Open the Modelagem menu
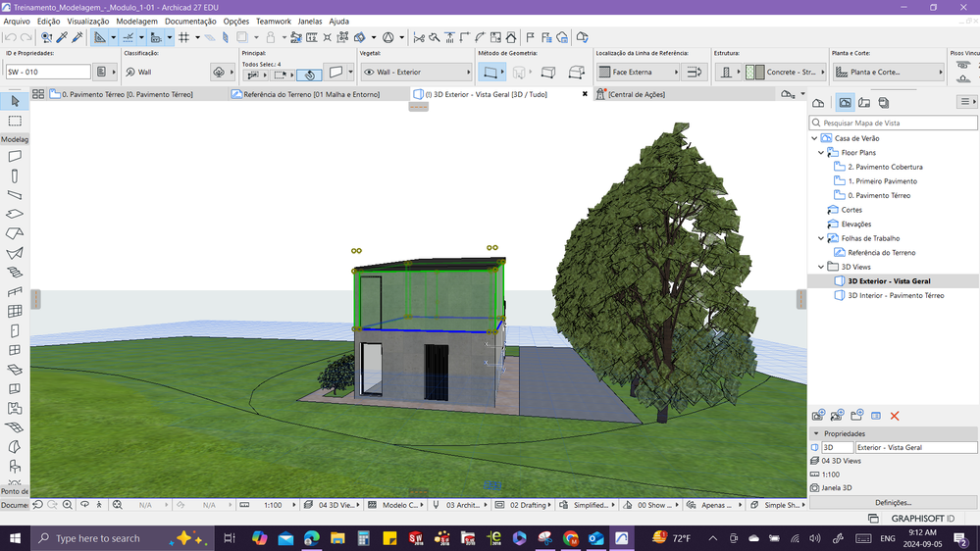Viewport: 980px width, 551px height. point(136,21)
